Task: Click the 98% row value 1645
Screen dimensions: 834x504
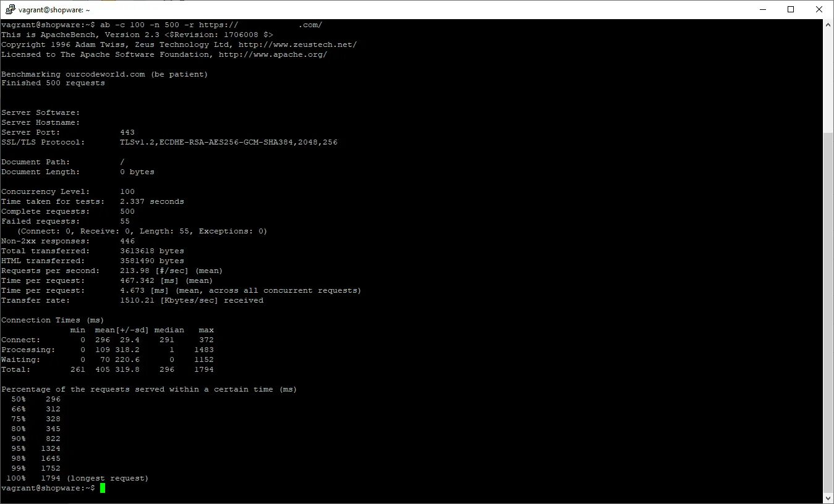Action: pyautogui.click(x=51, y=458)
